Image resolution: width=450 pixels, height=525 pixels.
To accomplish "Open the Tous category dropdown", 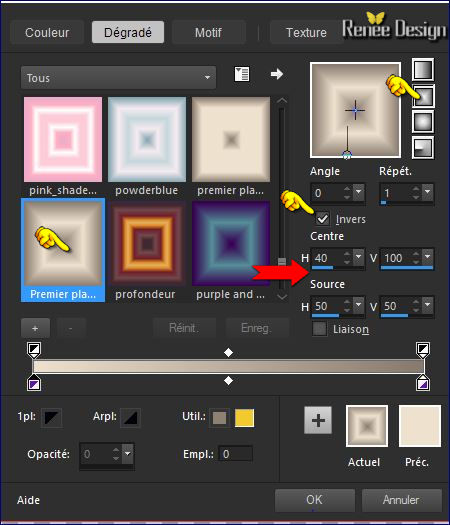I will [x=118, y=78].
